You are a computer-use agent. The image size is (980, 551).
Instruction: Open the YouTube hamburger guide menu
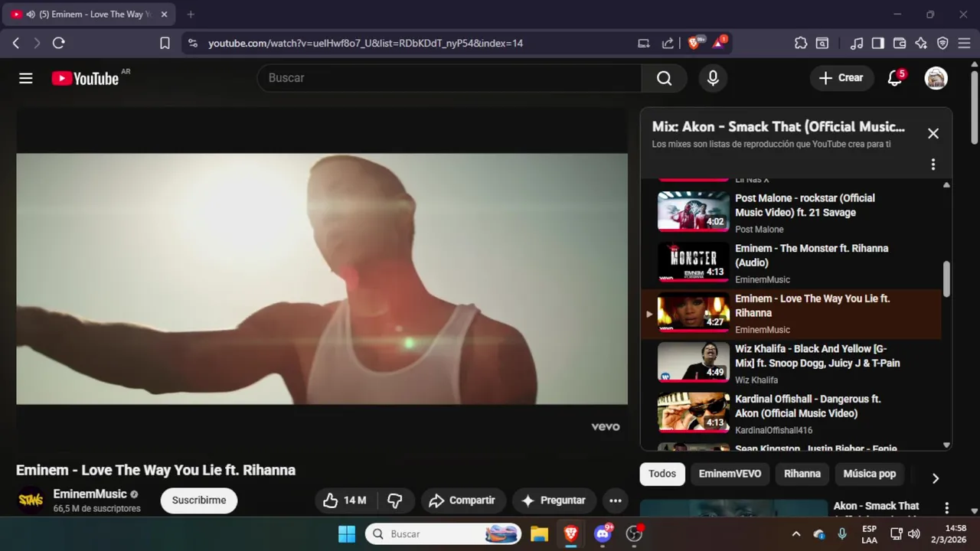coord(26,78)
